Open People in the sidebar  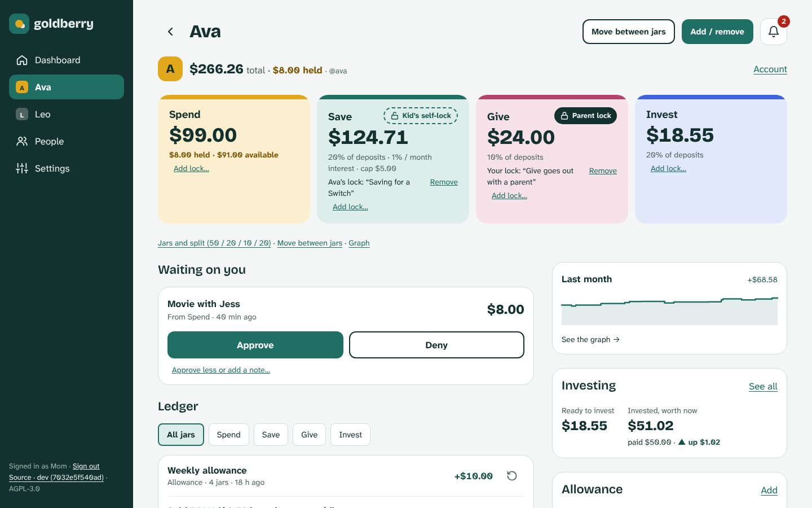(67, 141)
